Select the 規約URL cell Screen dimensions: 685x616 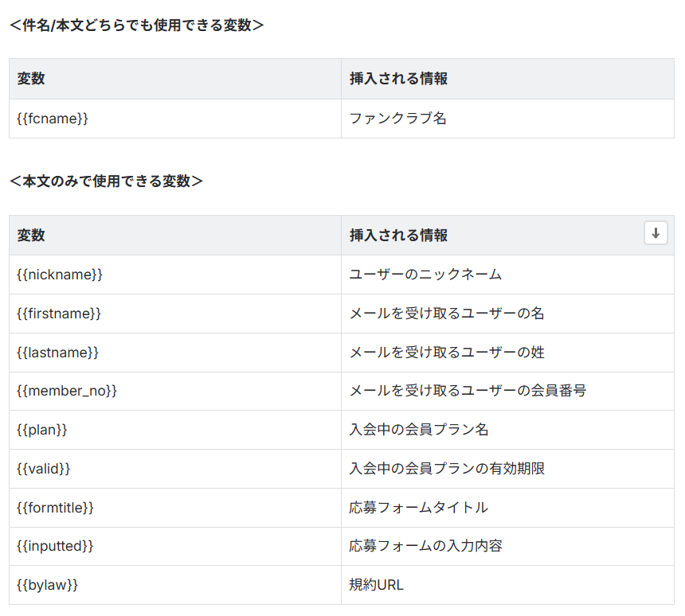[507, 585]
